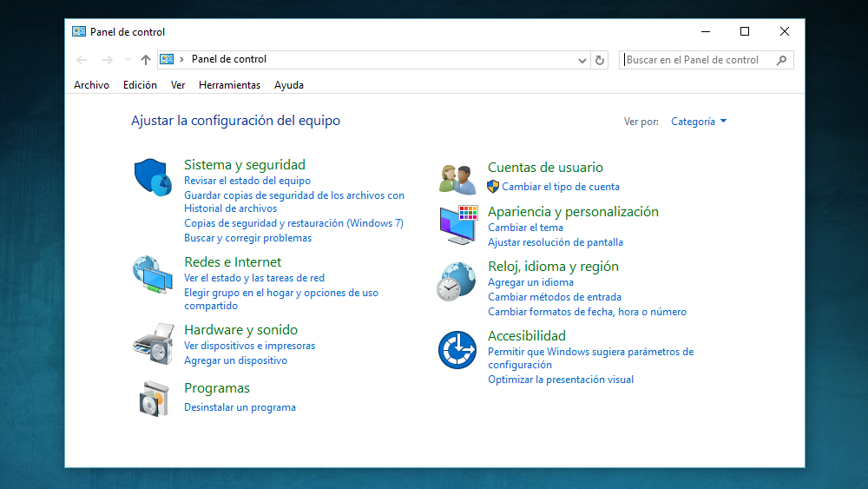868x489 pixels.
Task: Open the Ver menu
Action: tap(178, 85)
